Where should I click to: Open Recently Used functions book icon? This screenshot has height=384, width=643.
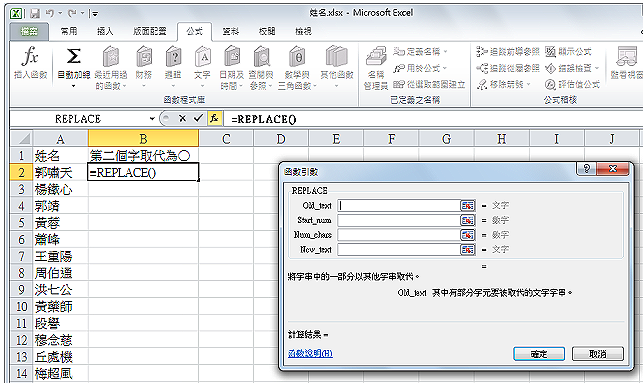pyautogui.click(x=111, y=57)
